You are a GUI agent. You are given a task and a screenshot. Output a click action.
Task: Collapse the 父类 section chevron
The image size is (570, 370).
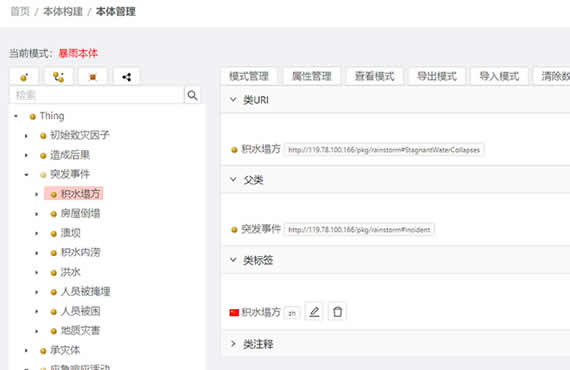tap(233, 179)
